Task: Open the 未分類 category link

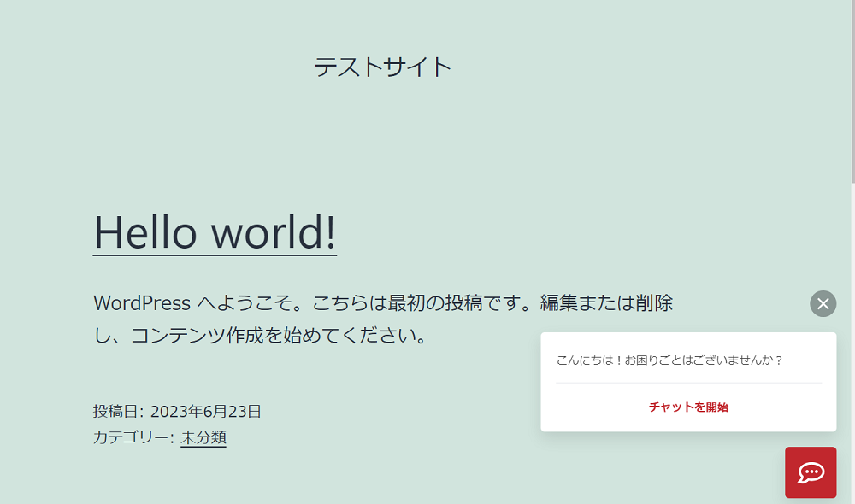Action: click(x=203, y=437)
